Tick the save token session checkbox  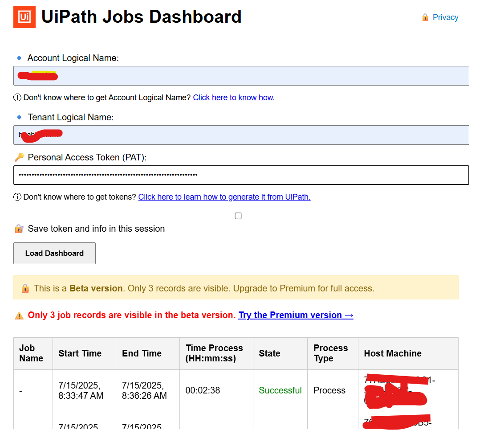[x=238, y=216]
